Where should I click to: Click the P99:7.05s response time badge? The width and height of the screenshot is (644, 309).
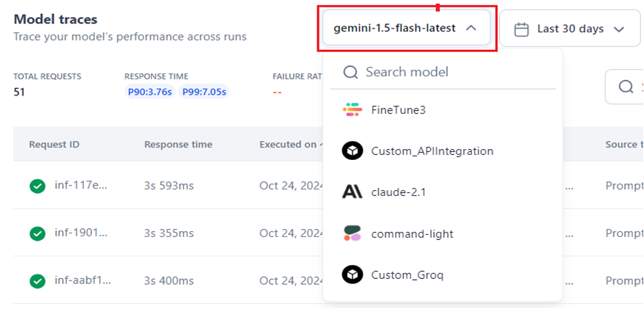click(x=204, y=92)
